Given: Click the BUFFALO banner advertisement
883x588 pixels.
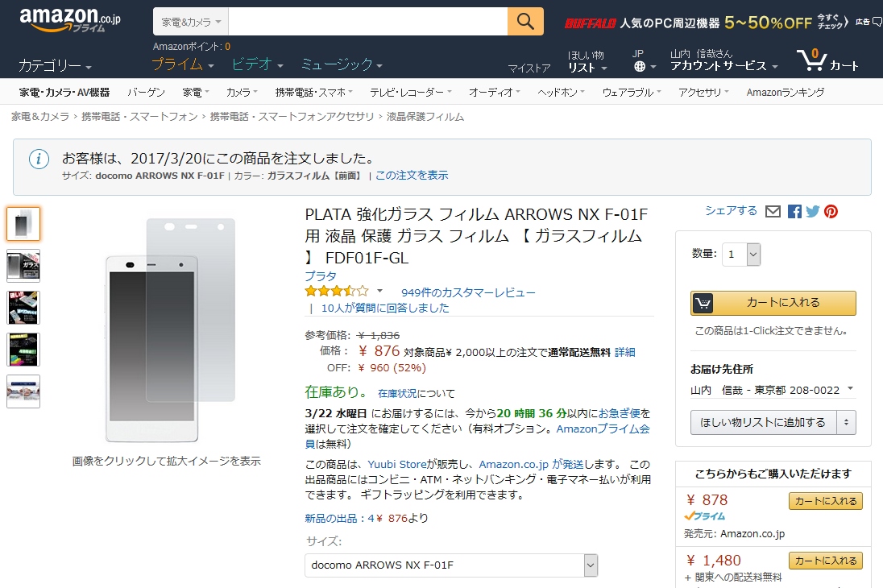Looking at the screenshot, I should point(706,23).
